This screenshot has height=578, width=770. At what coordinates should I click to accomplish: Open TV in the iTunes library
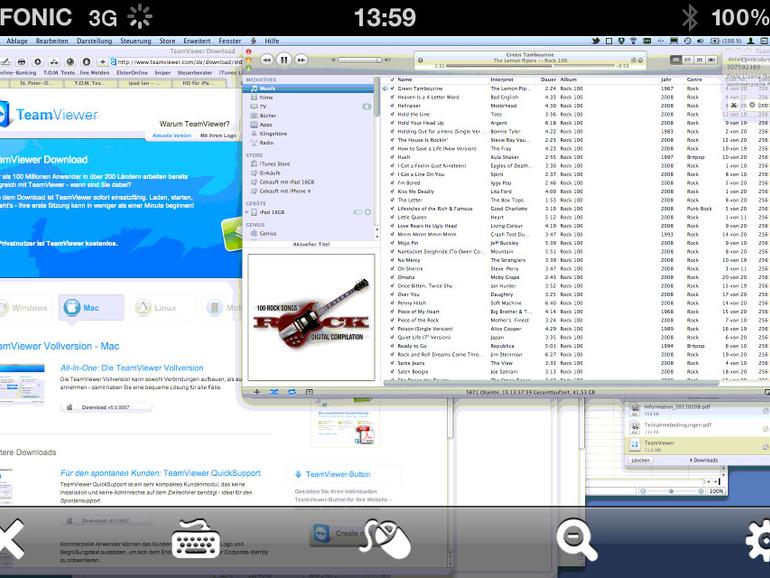[x=309, y=106]
